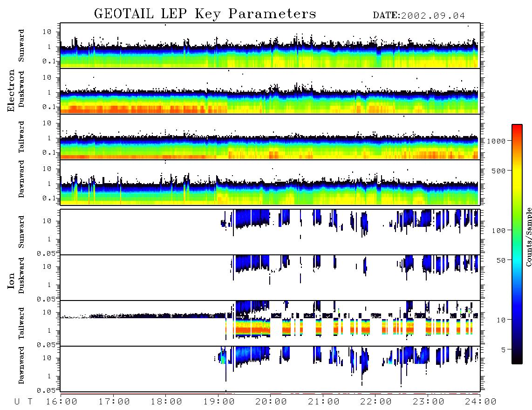Click the 19:00 time axis label
This screenshot has height=410, width=532.
[219, 402]
